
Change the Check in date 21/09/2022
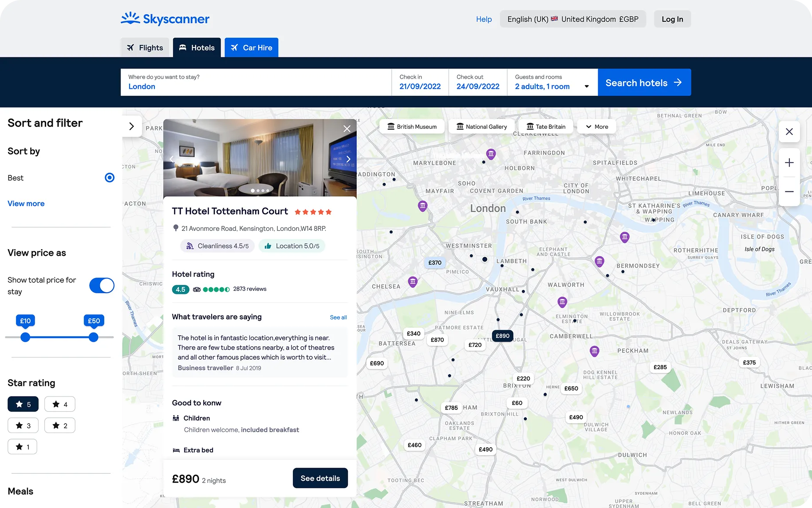pos(420,82)
